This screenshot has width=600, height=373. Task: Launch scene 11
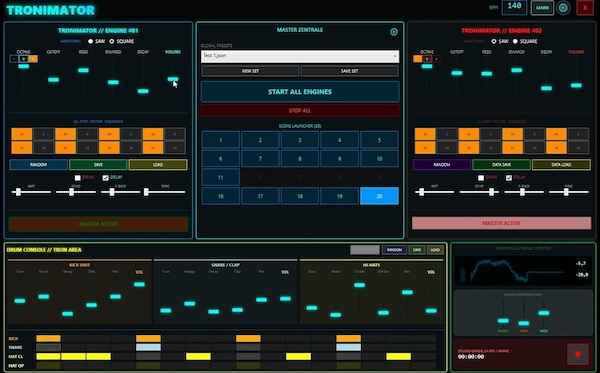[x=220, y=178]
